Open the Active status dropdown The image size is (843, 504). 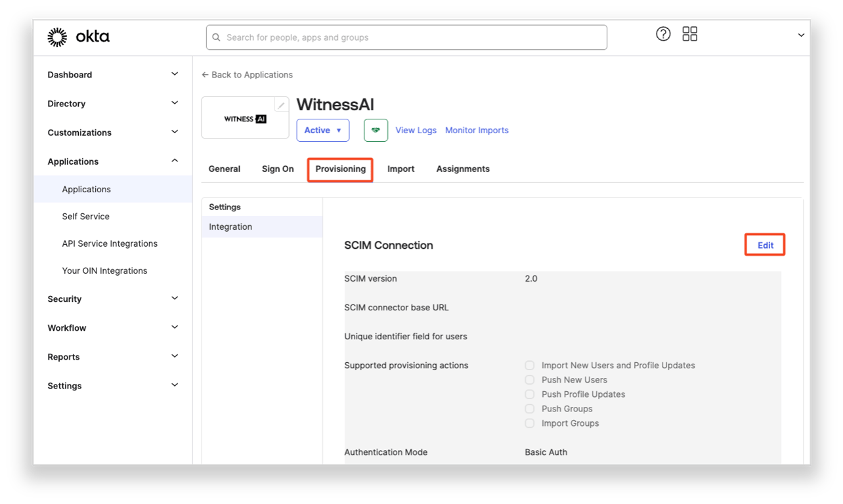click(x=323, y=130)
